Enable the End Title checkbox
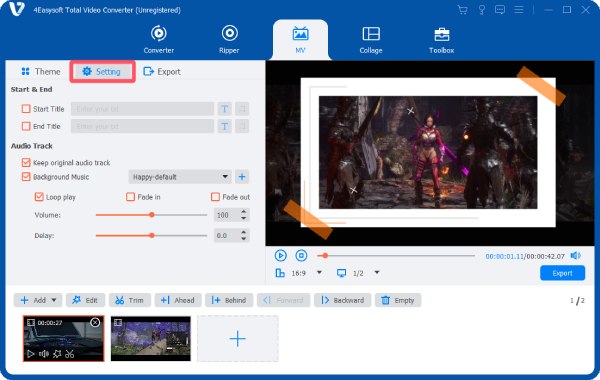600x380 pixels. point(26,126)
